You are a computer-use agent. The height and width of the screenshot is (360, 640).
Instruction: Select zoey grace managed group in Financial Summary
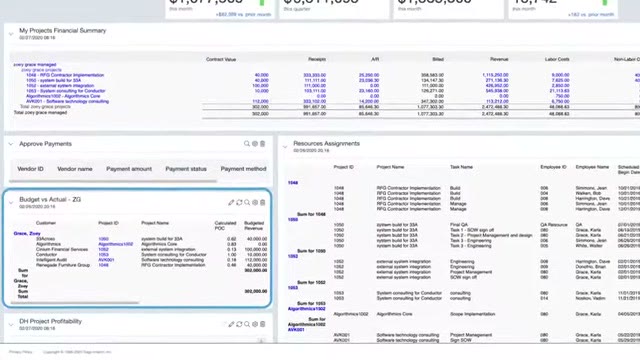(x=35, y=64)
